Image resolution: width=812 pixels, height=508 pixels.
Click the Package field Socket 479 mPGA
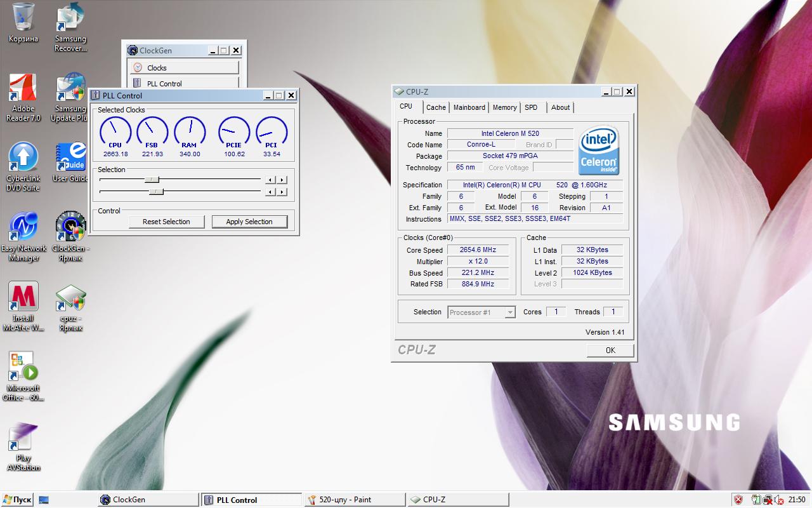[510, 156]
